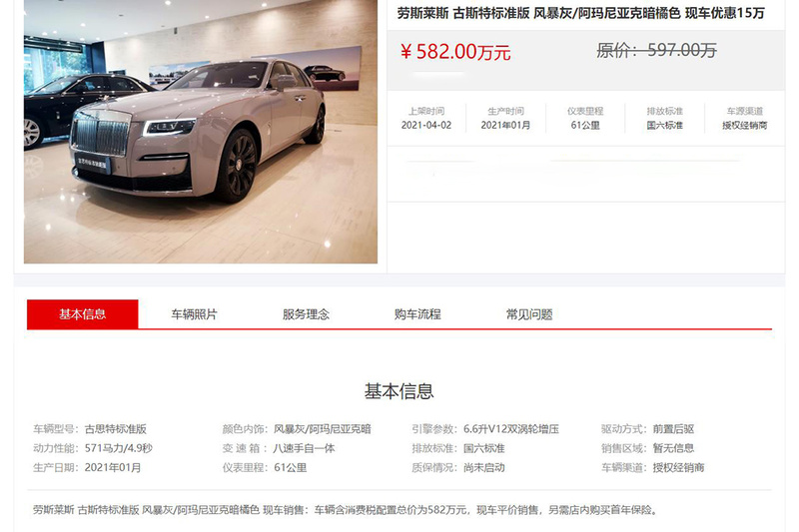
Task: Click the red ¥582.00万元 price
Action: click(455, 52)
